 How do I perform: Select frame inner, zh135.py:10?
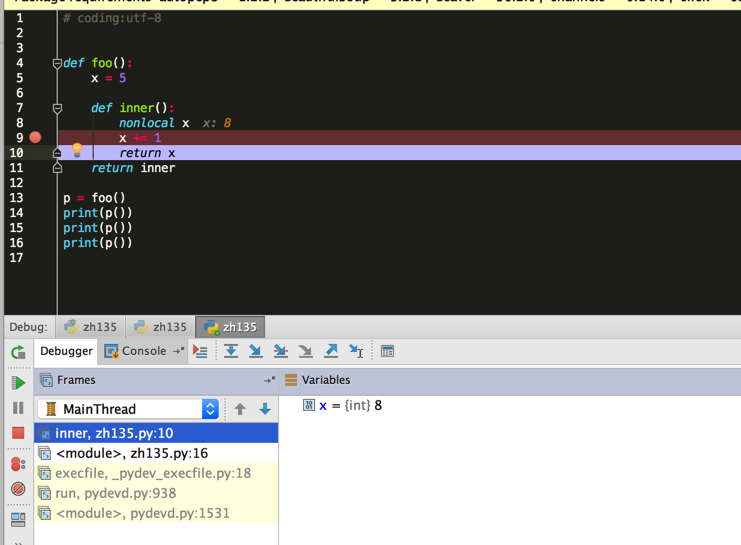click(x=156, y=433)
